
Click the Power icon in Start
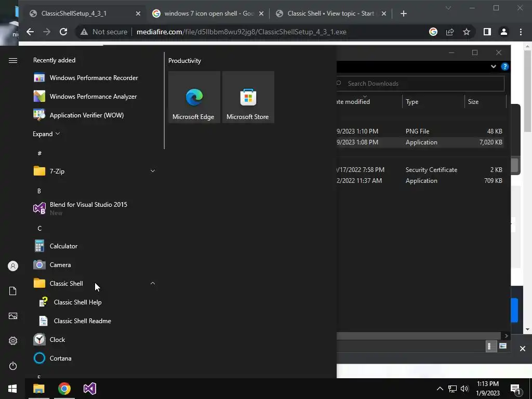point(13,366)
